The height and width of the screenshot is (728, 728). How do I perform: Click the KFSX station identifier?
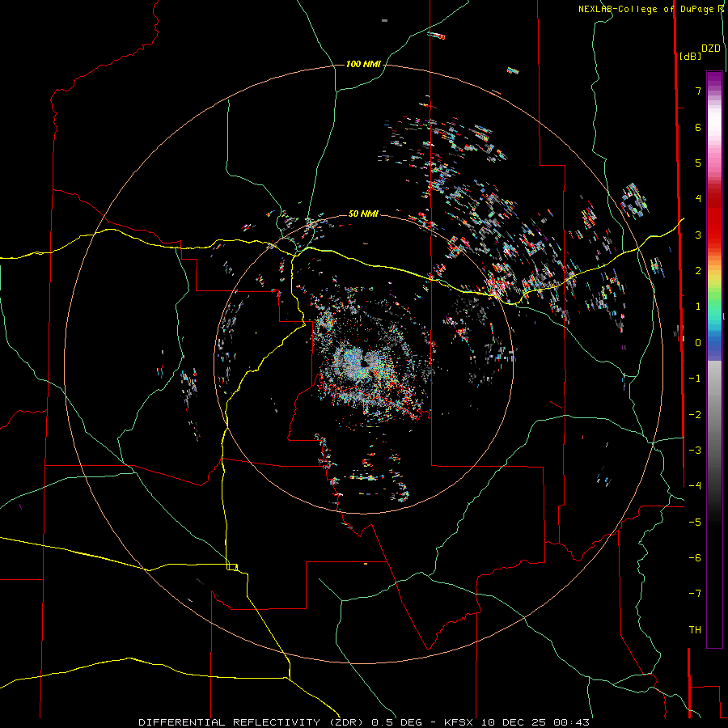460,722
